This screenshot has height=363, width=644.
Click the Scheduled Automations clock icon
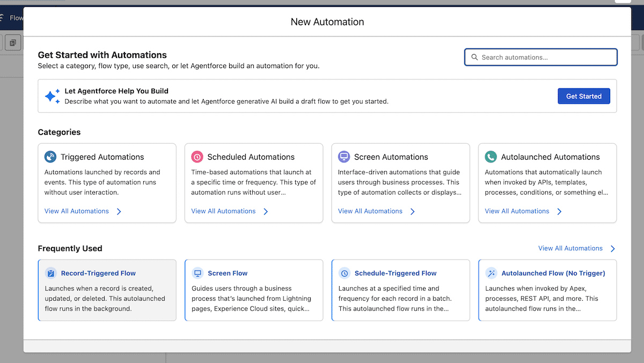[x=197, y=157]
